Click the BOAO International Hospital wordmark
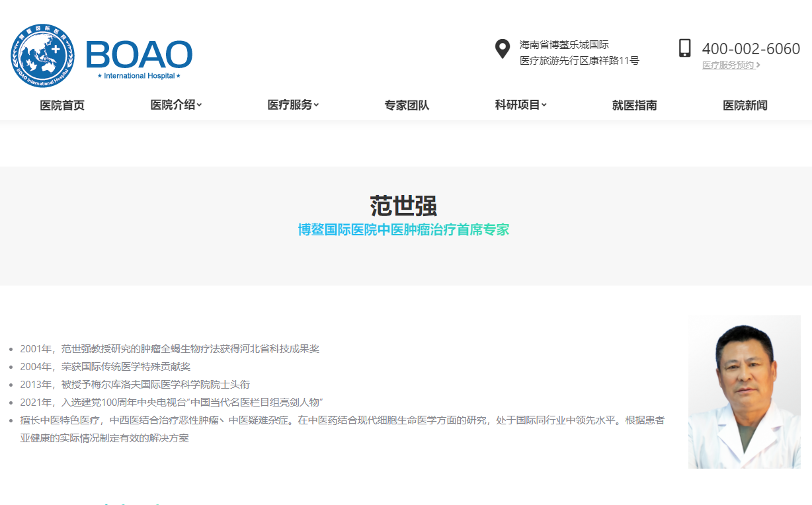This screenshot has height=505, width=812. pos(139,58)
